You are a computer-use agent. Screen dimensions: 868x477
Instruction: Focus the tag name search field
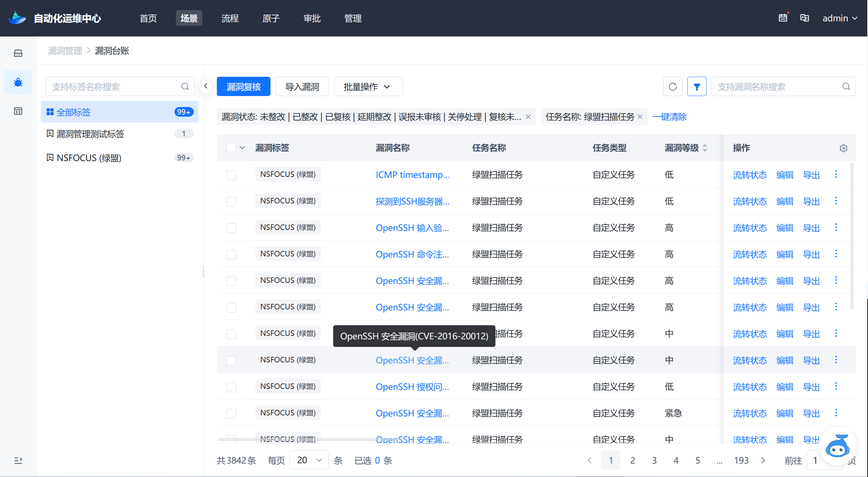[x=120, y=86]
